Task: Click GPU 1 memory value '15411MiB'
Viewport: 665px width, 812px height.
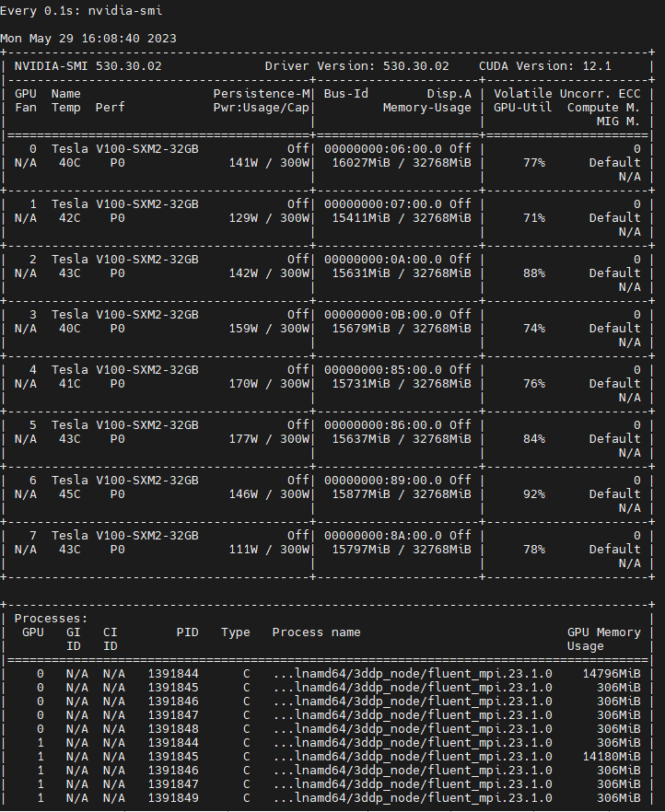Action: (x=361, y=218)
